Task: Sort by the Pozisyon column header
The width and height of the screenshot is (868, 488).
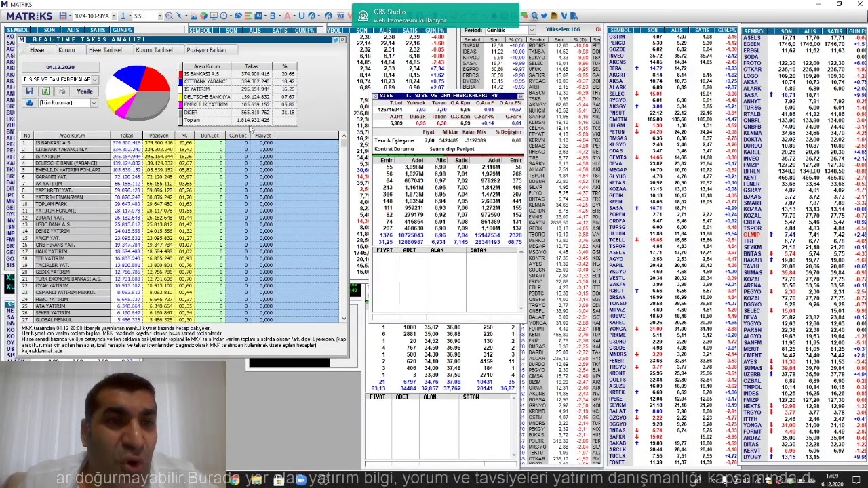Action: click(x=159, y=135)
